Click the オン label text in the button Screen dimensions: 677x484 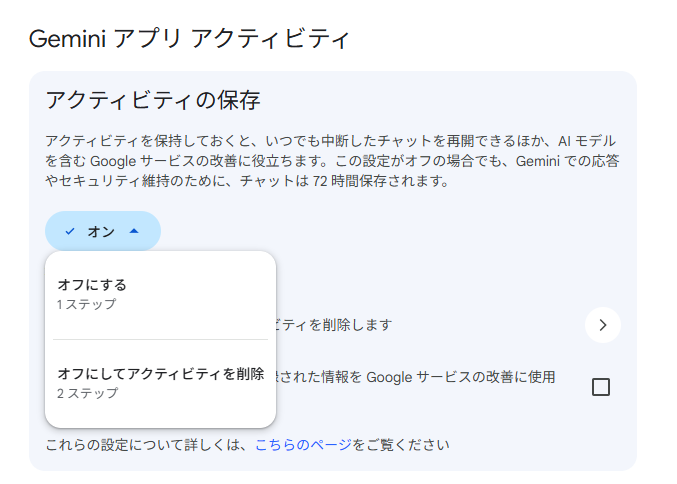[x=101, y=232]
